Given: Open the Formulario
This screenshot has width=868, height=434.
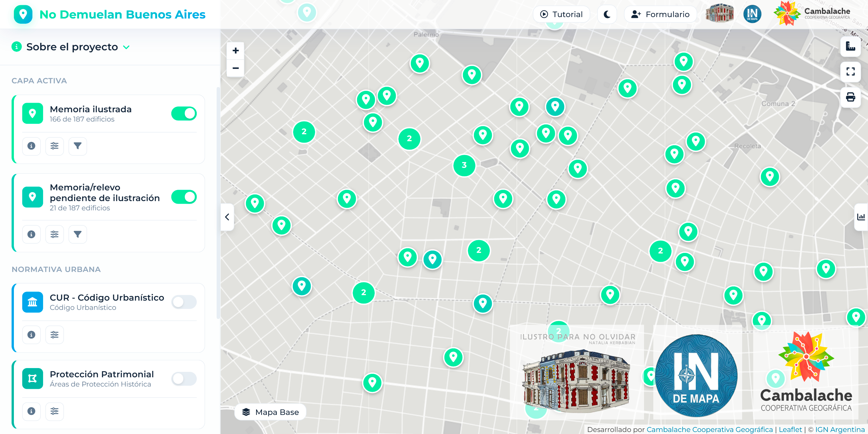Looking at the screenshot, I should click(661, 14).
